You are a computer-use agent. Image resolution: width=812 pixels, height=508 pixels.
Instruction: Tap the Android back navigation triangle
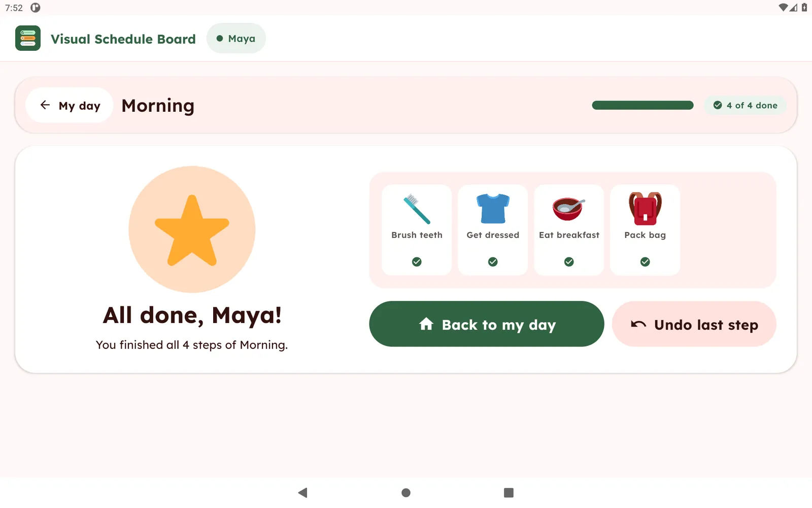point(303,492)
